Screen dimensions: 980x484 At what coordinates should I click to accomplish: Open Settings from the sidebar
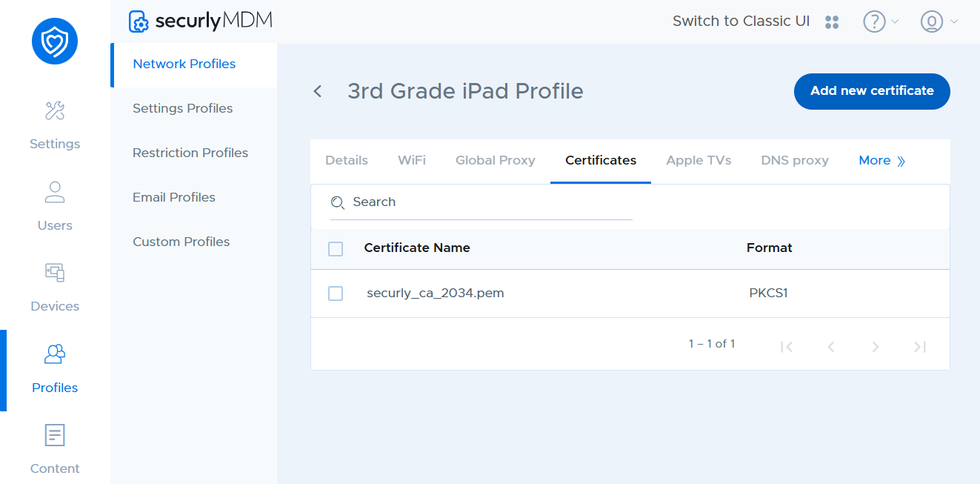(55, 125)
